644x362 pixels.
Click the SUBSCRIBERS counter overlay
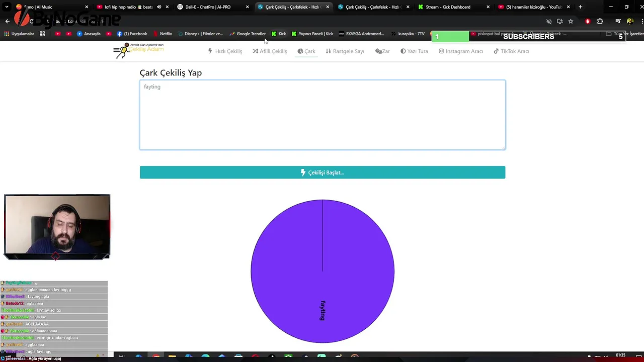528,36
